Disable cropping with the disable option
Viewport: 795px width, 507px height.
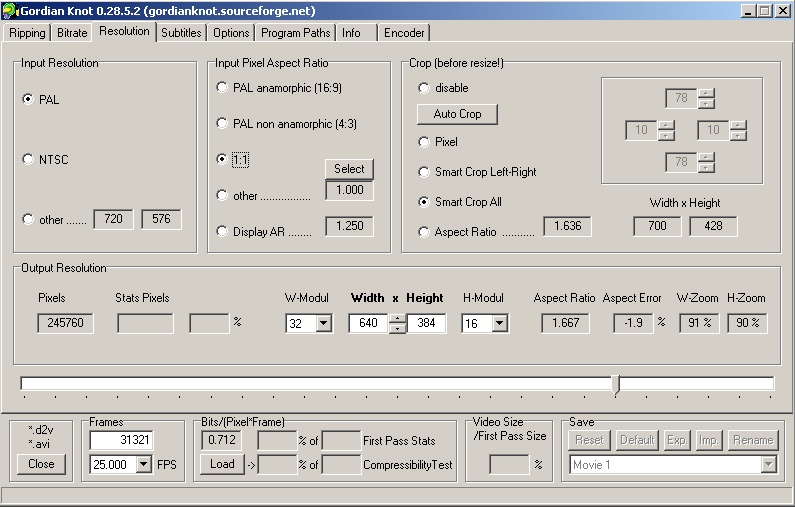coord(424,88)
